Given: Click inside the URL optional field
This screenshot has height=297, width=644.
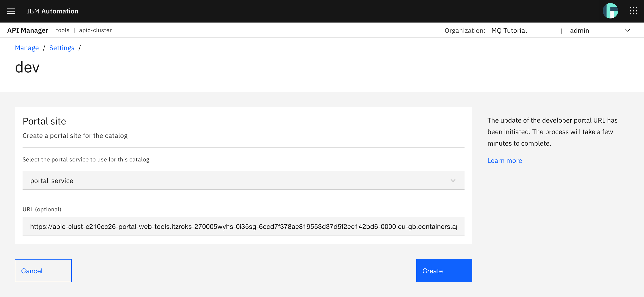Looking at the screenshot, I should click(244, 226).
